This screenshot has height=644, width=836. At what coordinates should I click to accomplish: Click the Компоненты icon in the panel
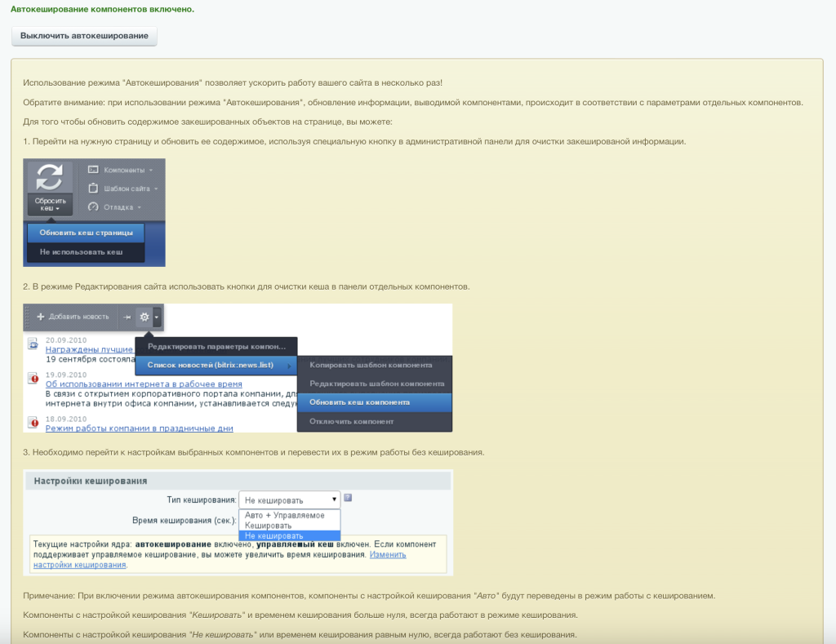(x=93, y=170)
